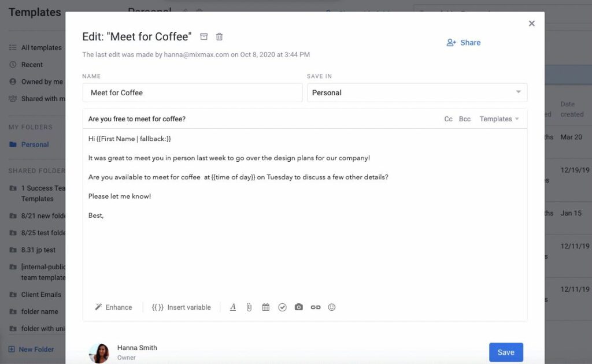The width and height of the screenshot is (592, 364).
Task: Click the Date created column header
Action: tap(572, 109)
